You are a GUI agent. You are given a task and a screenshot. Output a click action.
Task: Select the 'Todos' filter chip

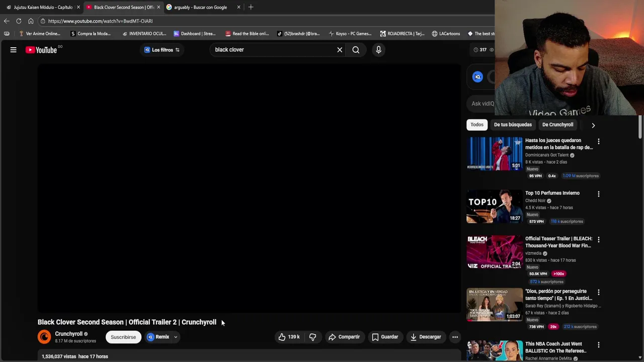477,125
